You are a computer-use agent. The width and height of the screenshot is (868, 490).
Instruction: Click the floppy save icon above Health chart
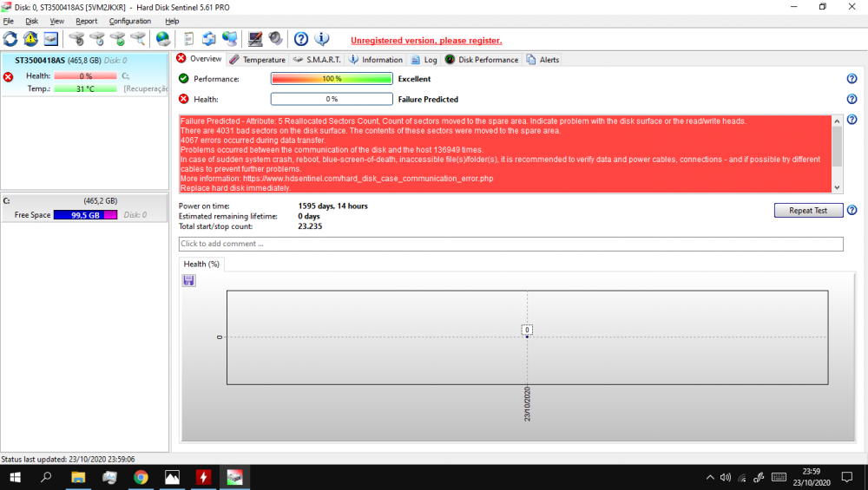pyautogui.click(x=188, y=280)
